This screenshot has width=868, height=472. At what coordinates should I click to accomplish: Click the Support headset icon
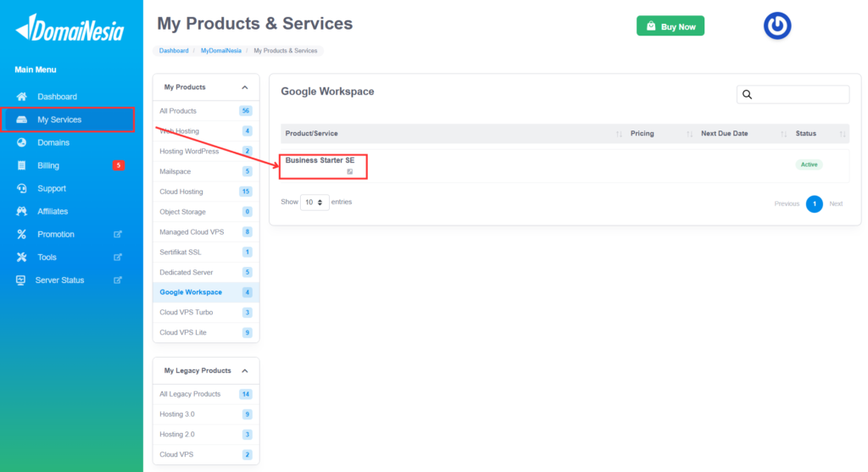tap(21, 188)
